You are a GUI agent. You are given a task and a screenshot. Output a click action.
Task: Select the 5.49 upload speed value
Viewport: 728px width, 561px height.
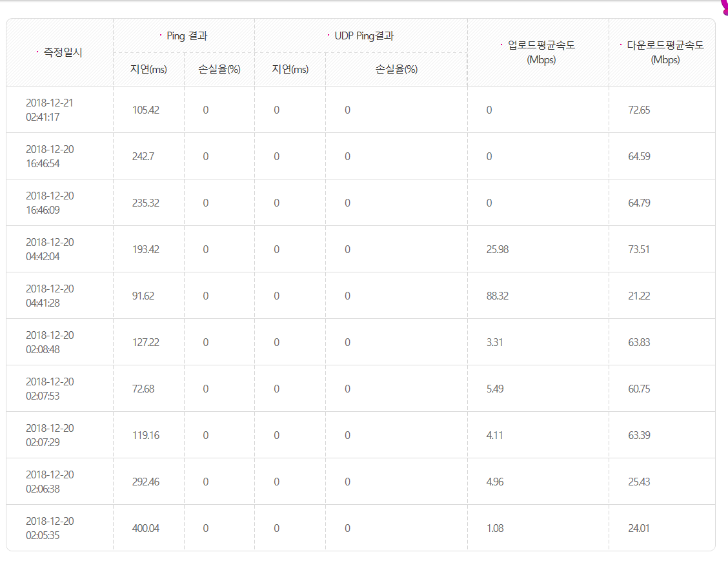point(495,389)
